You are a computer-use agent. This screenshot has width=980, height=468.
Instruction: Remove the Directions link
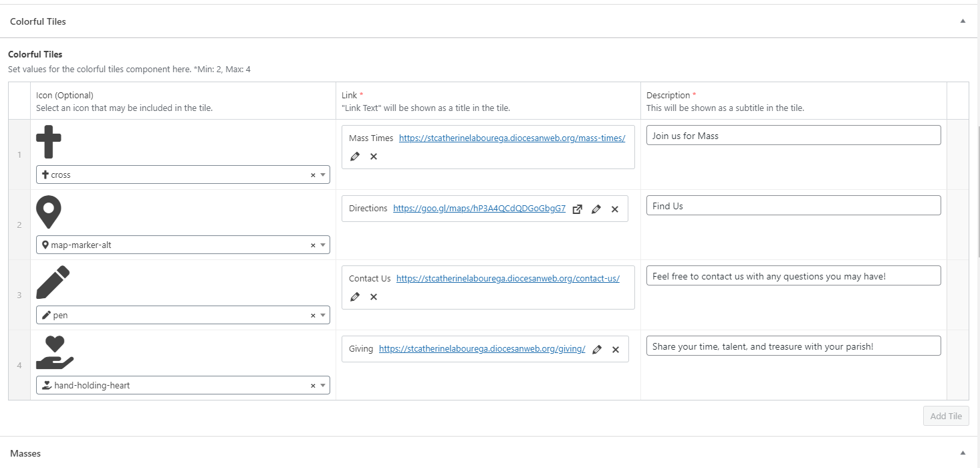coord(615,209)
